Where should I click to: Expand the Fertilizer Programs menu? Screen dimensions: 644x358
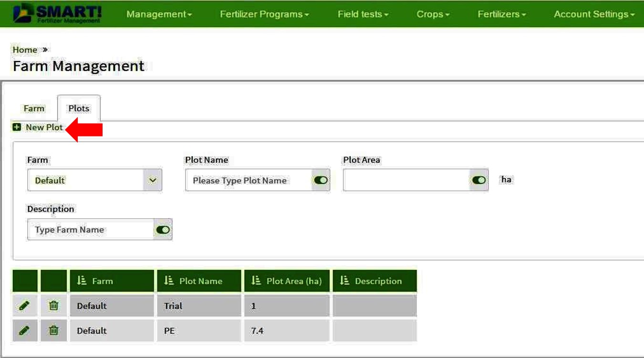pyautogui.click(x=264, y=14)
